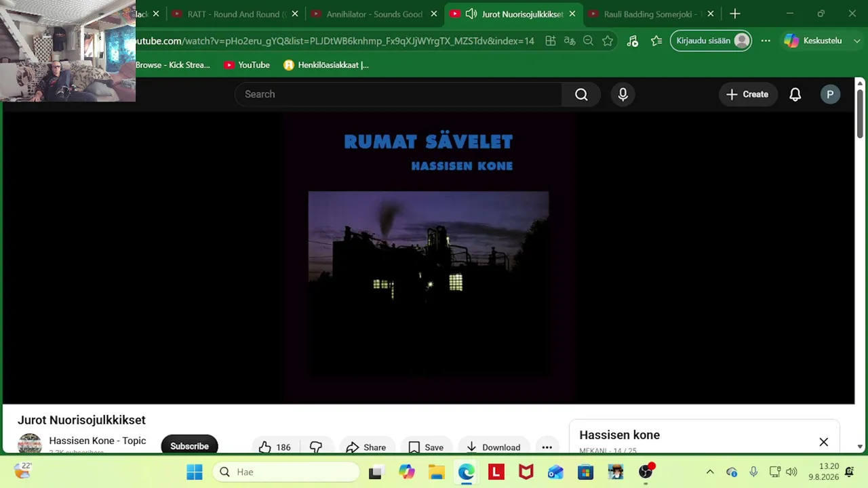
Task: Open Microsoft Edge taskbar icon
Action: (x=466, y=472)
